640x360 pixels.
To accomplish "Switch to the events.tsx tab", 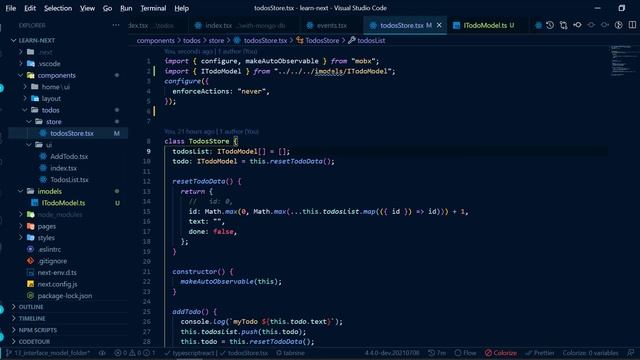I will tap(331, 25).
